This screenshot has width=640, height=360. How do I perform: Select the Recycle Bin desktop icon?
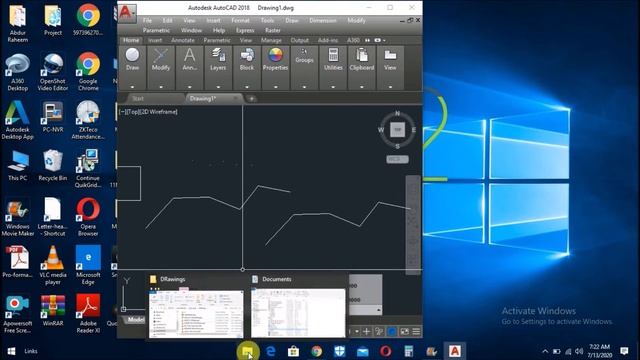pos(53,165)
